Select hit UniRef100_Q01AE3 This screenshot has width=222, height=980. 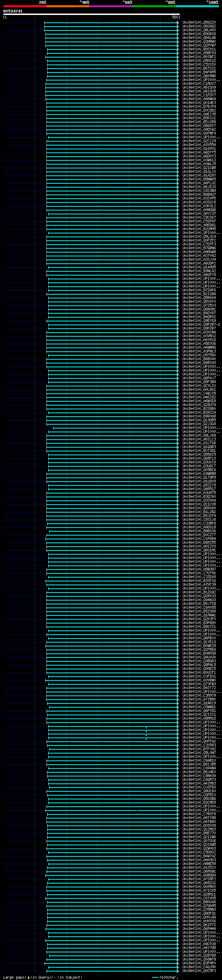pyautogui.click(x=199, y=103)
